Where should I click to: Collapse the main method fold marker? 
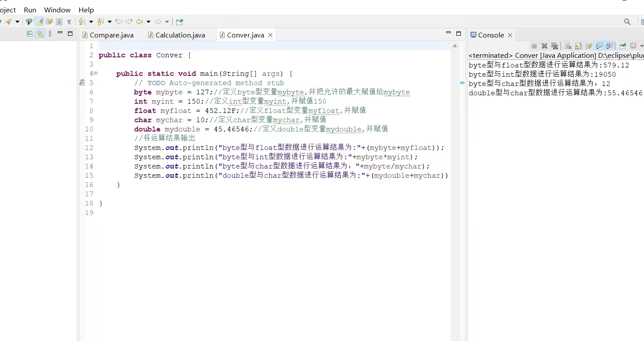[x=96, y=73]
